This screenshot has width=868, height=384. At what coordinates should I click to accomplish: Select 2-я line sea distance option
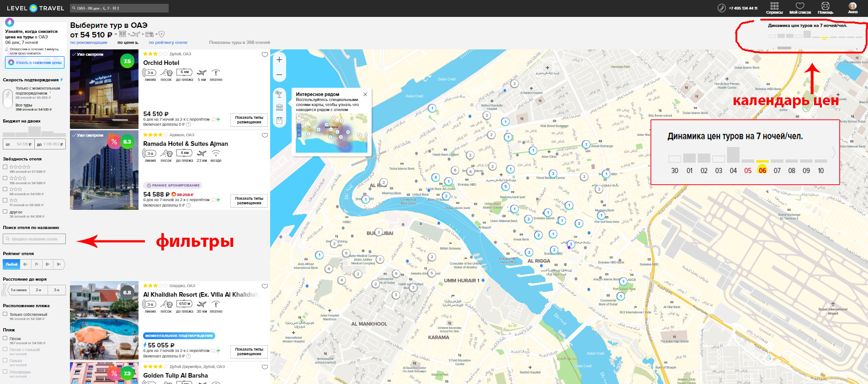point(38,290)
